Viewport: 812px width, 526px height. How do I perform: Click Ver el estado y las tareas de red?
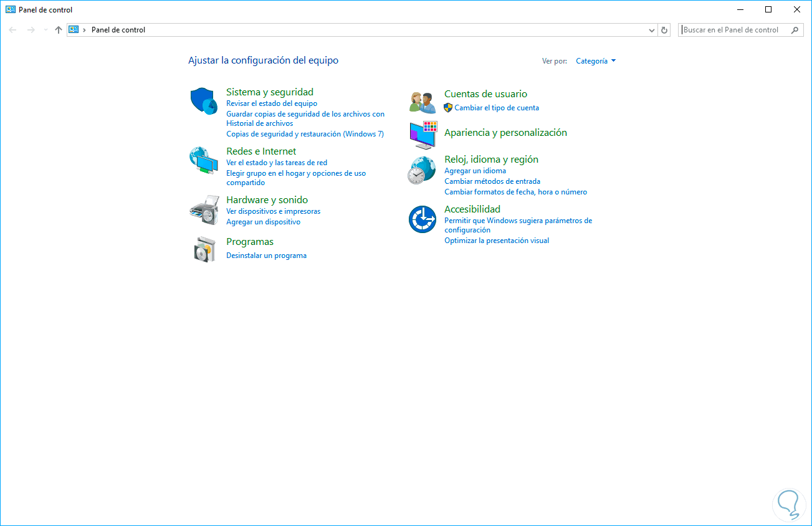point(277,163)
